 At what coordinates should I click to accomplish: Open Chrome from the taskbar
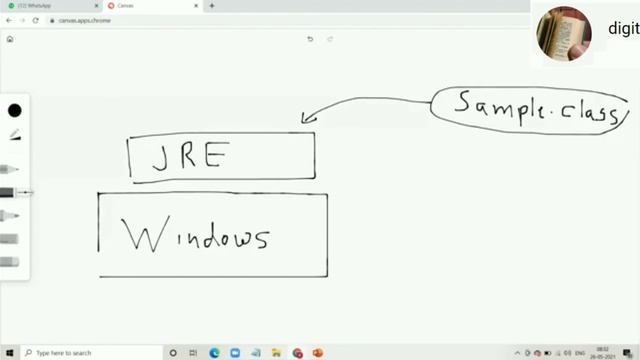pyautogui.click(x=298, y=353)
